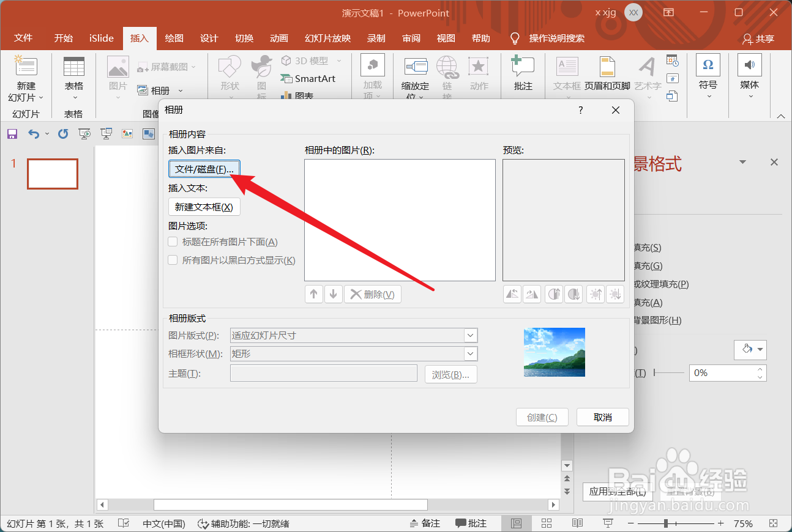Viewport: 792px width, 532px height.
Task: Click the Date and Time ribbon icon
Action: pyautogui.click(x=673, y=61)
